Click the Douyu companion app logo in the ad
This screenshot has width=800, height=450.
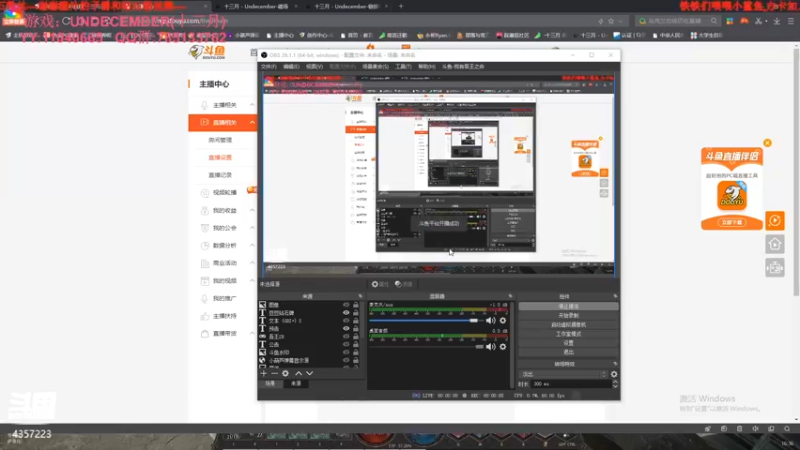(x=732, y=196)
